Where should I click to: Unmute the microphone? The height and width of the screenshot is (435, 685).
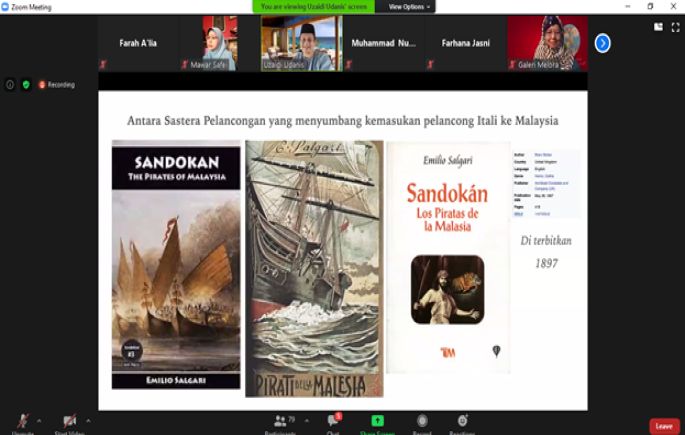(22, 421)
